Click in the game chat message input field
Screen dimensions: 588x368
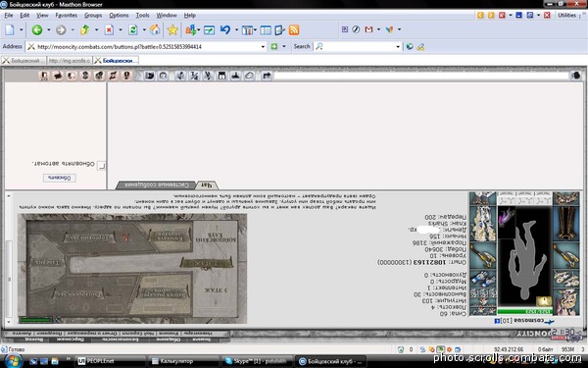coord(421,76)
